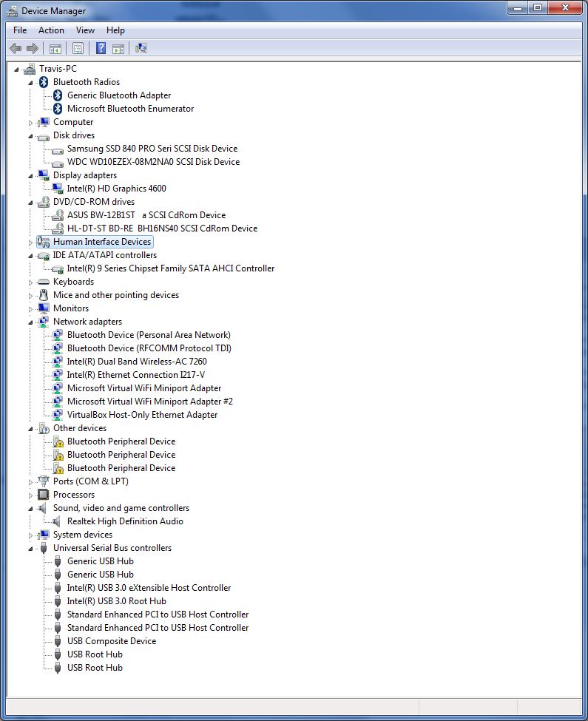Viewport: 588px width, 721px height.
Task: Click the blue Help question mark icon
Action: (101, 48)
